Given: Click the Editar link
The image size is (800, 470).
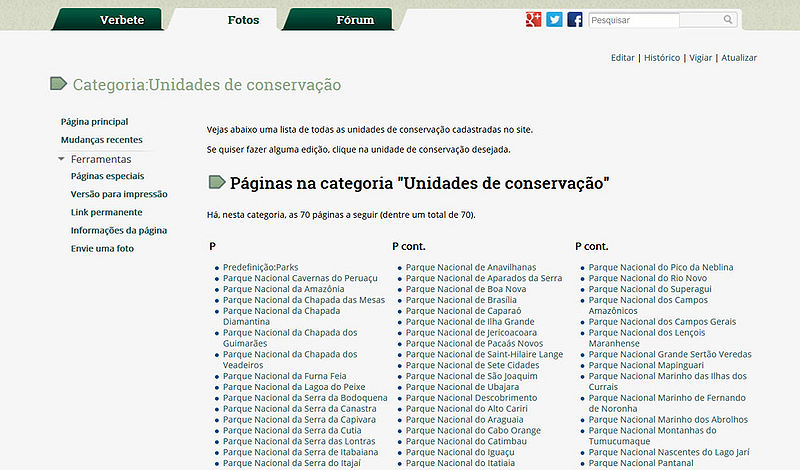Looking at the screenshot, I should [622, 58].
